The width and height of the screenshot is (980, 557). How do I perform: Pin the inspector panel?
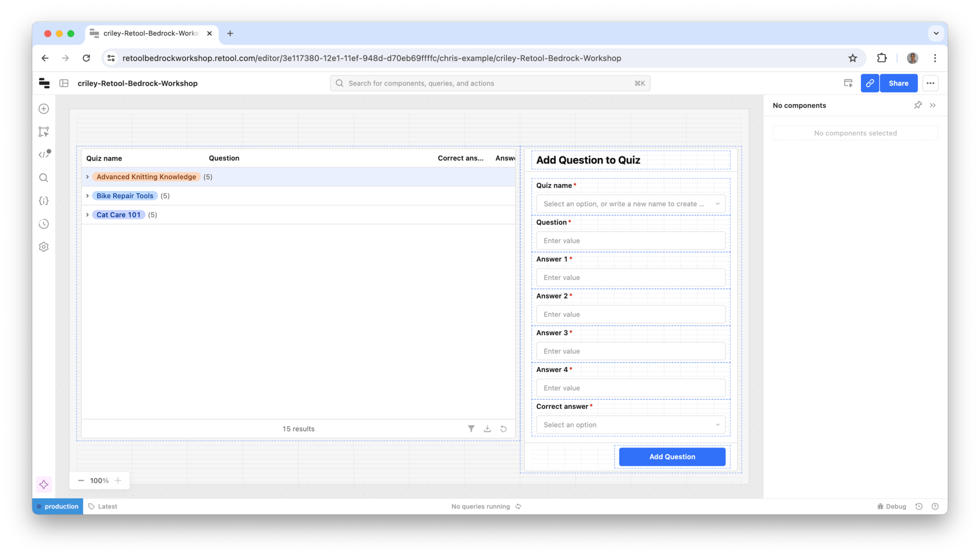pyautogui.click(x=918, y=105)
